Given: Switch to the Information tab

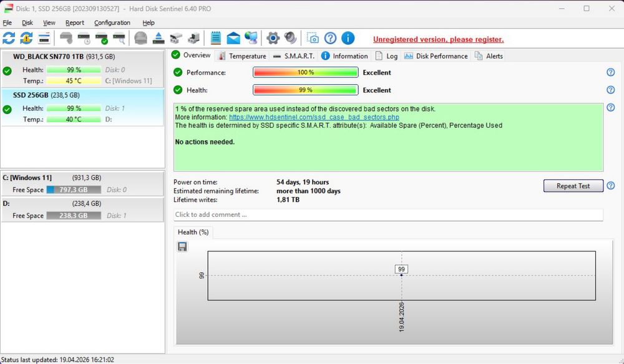Looking at the screenshot, I should [344, 56].
